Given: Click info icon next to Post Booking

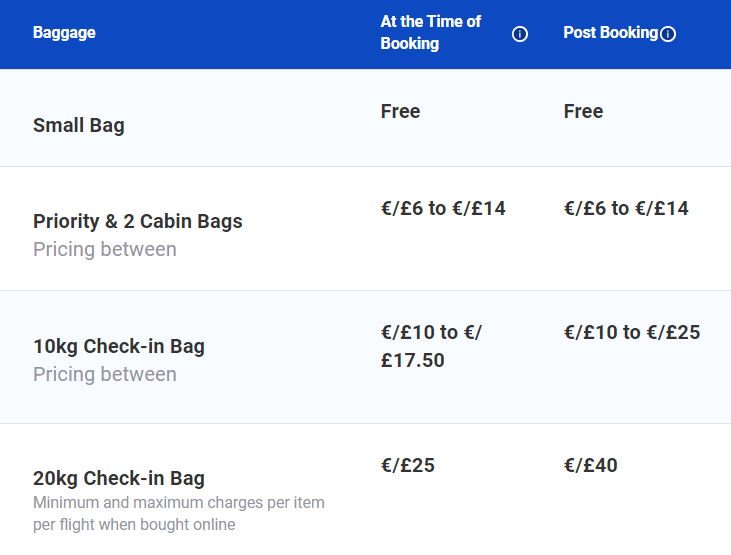Looking at the screenshot, I should point(668,34).
